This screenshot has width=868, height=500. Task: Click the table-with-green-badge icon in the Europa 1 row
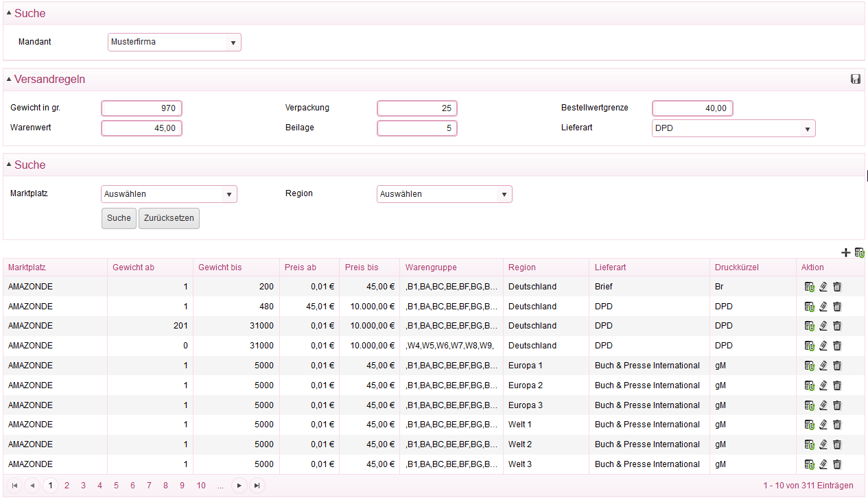pyautogui.click(x=810, y=366)
